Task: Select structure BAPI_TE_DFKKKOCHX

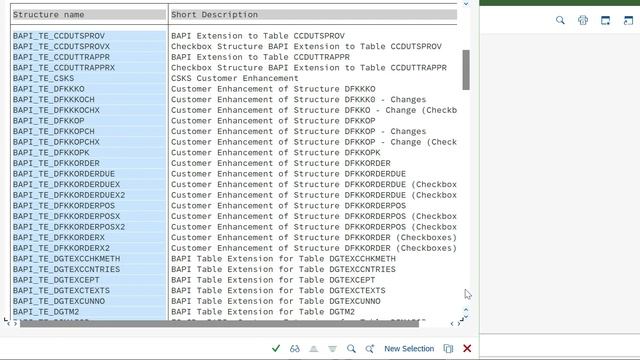Action: tap(56, 110)
